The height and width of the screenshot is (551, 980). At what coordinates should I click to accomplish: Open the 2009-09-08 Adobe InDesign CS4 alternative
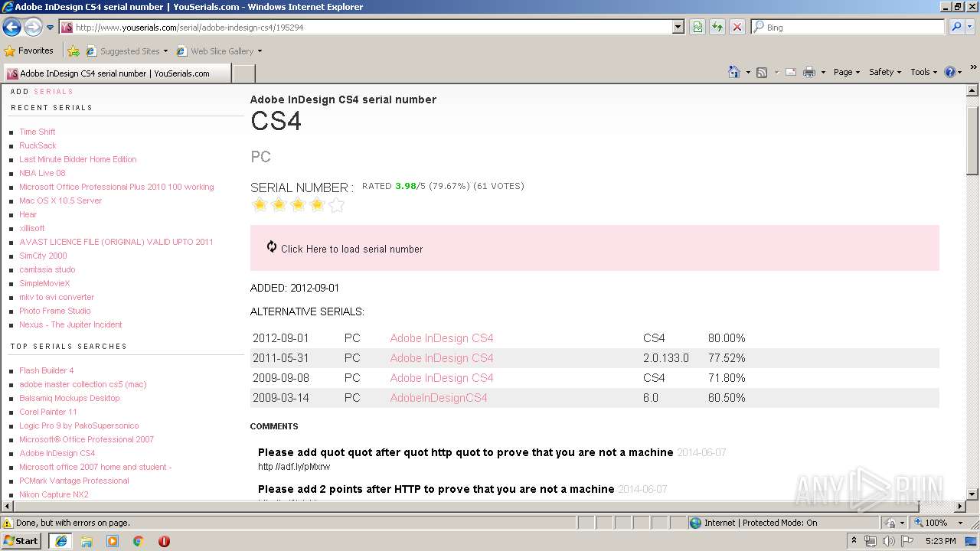point(442,378)
